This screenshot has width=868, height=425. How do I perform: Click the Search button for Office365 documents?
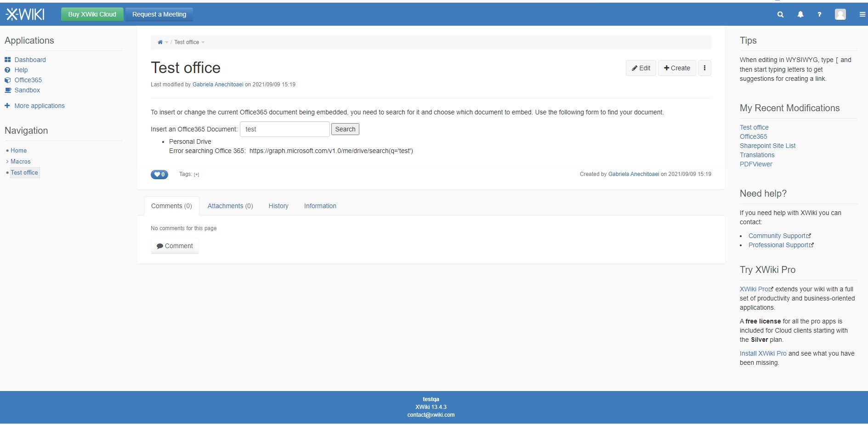345,129
